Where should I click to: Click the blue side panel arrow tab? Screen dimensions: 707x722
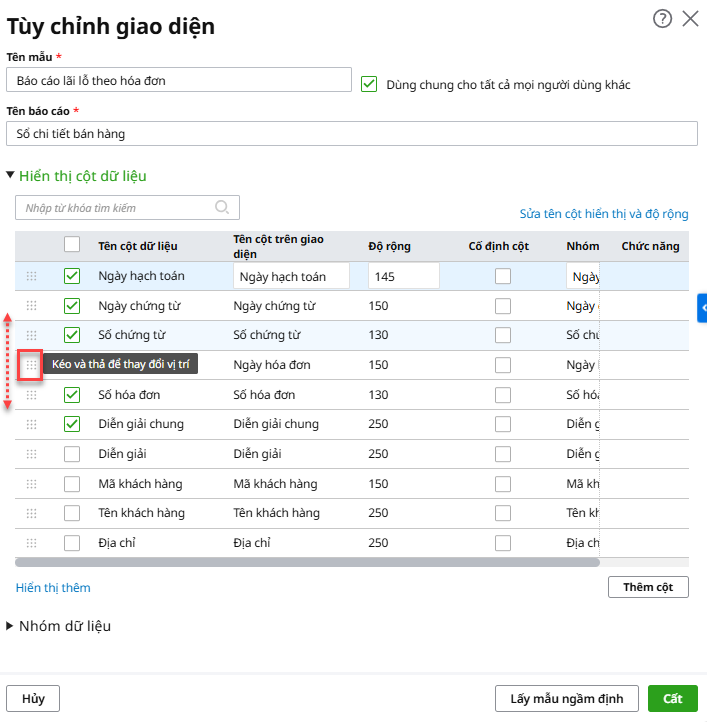[702, 308]
